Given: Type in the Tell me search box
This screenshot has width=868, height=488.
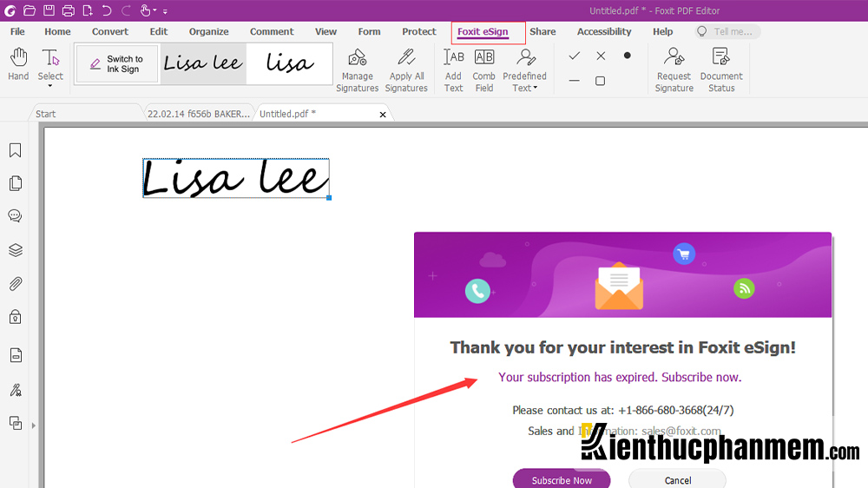Looking at the screenshot, I should (732, 32).
